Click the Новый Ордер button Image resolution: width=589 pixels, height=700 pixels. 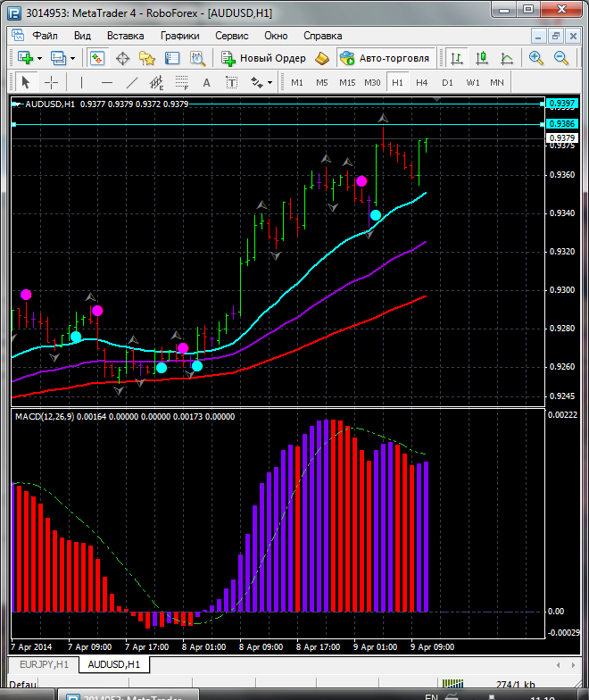click(x=264, y=58)
